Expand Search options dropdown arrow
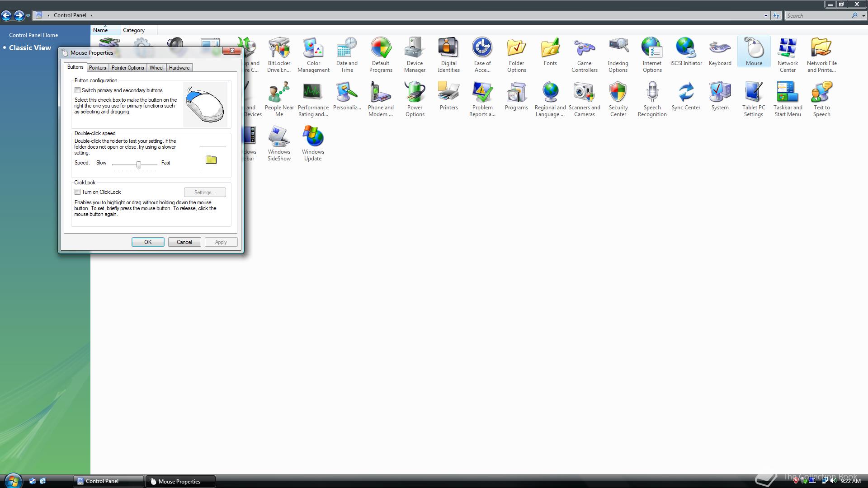 point(863,15)
